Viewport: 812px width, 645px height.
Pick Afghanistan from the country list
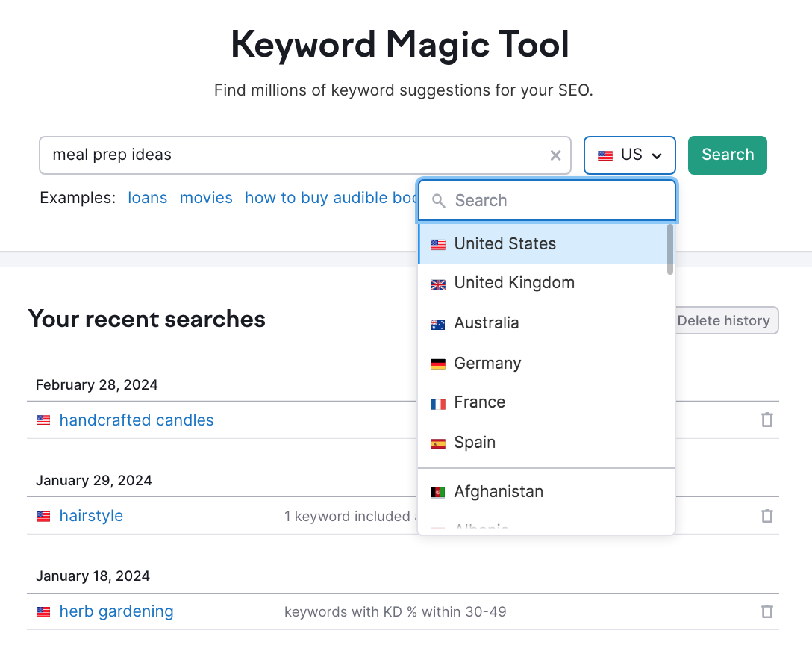(498, 492)
